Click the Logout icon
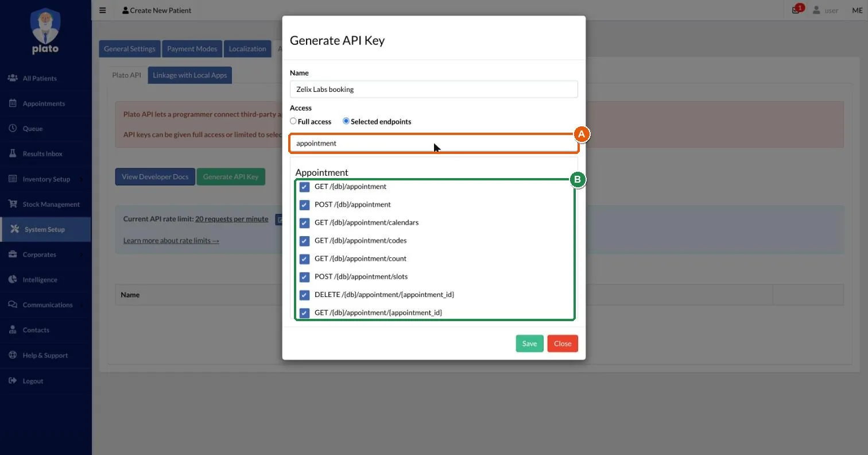 [13, 381]
